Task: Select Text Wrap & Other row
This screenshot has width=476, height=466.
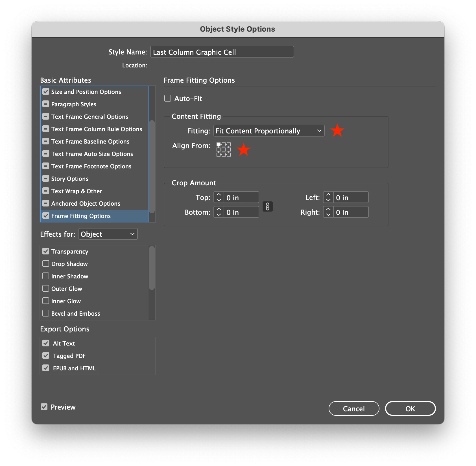Action: click(94, 191)
